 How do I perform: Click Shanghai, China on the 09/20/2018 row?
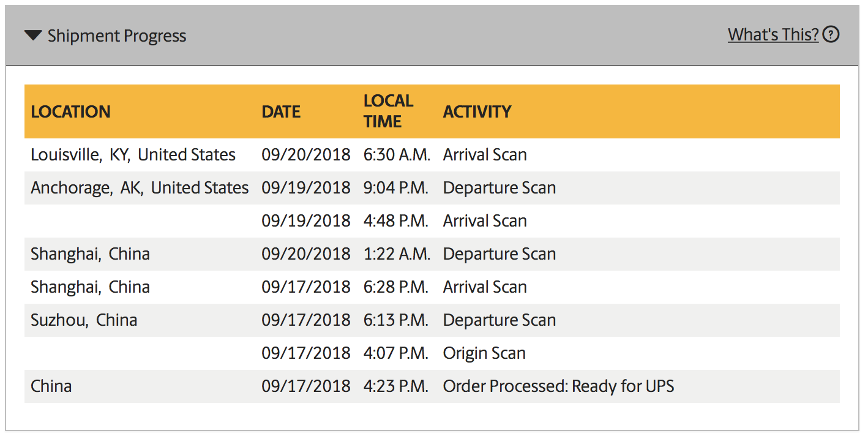point(90,254)
